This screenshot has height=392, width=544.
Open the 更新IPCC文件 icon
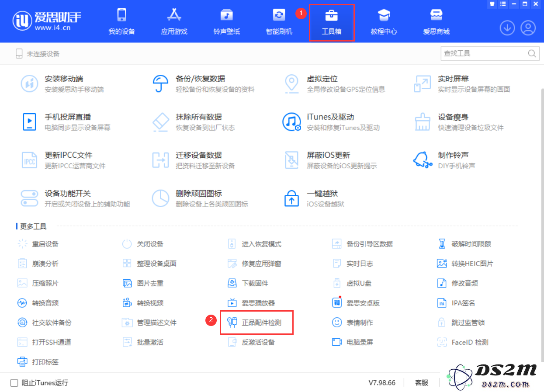coord(30,160)
